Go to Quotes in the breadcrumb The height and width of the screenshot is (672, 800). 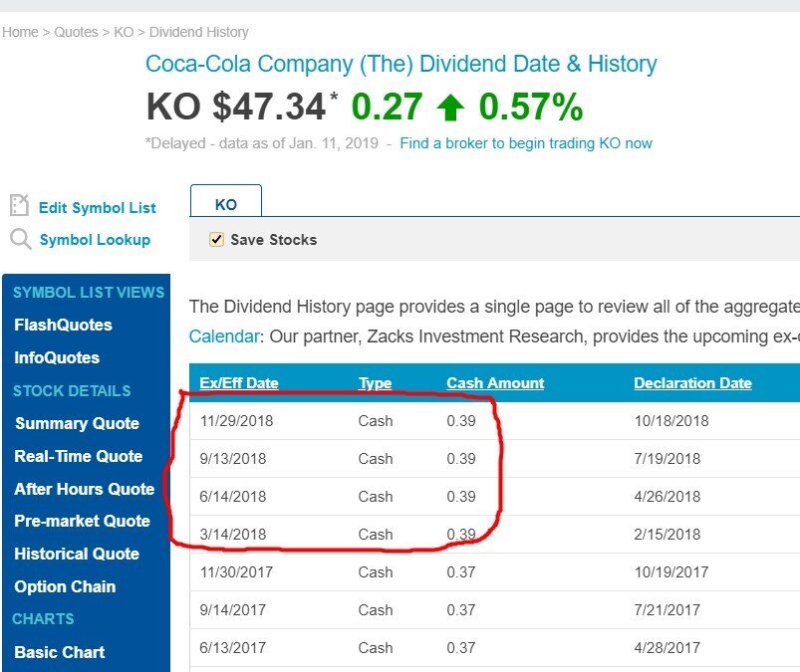[x=76, y=32]
